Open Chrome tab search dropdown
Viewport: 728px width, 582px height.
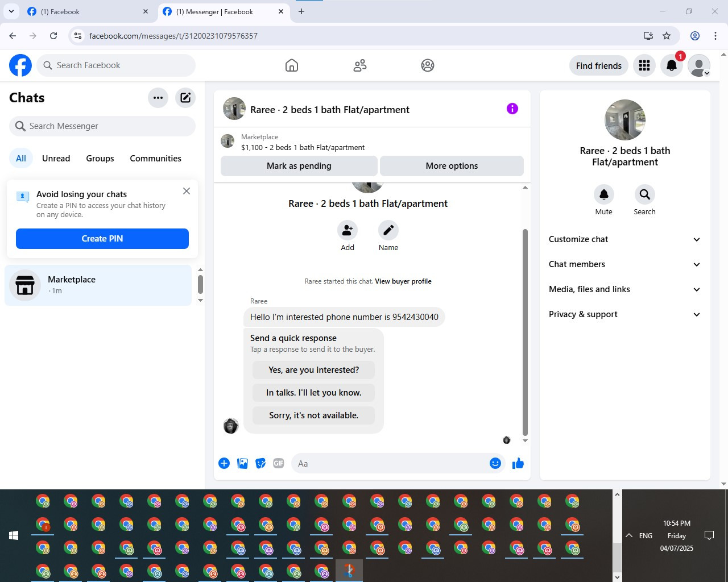point(11,11)
